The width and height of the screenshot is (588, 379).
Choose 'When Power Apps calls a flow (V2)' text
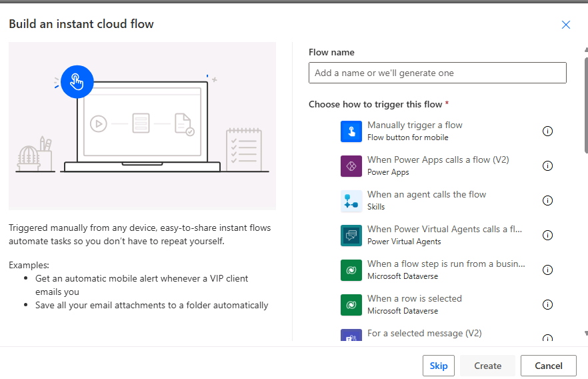pos(438,160)
